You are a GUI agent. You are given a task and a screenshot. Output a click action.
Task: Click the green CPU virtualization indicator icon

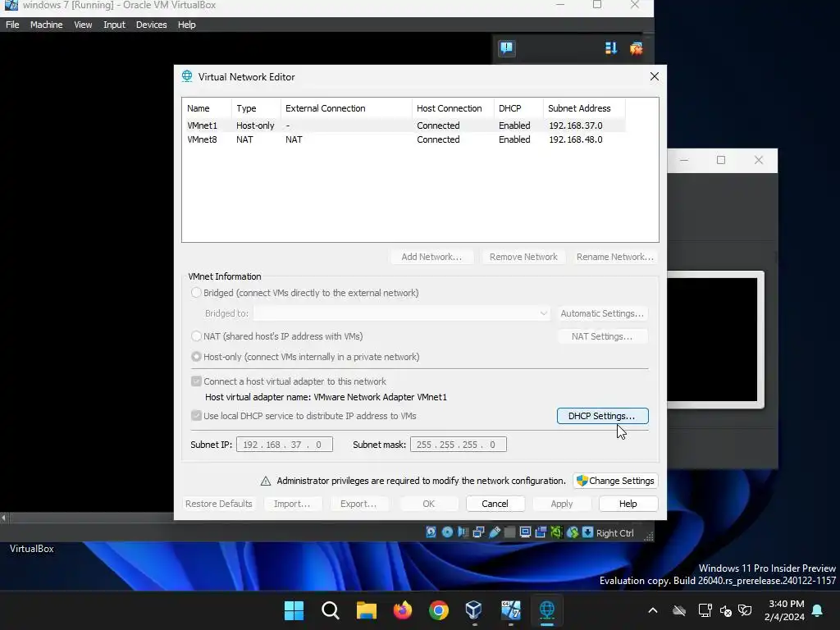557,532
